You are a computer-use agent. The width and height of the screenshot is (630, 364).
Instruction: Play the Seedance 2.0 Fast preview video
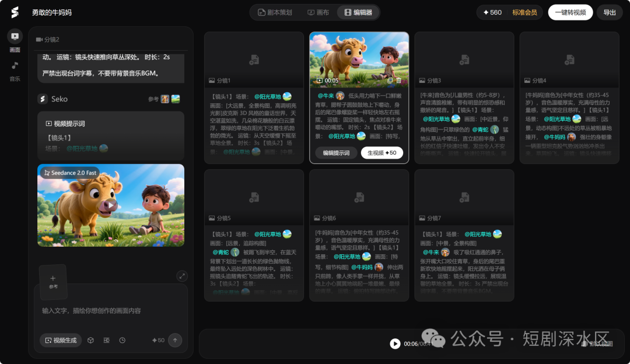tap(110, 205)
